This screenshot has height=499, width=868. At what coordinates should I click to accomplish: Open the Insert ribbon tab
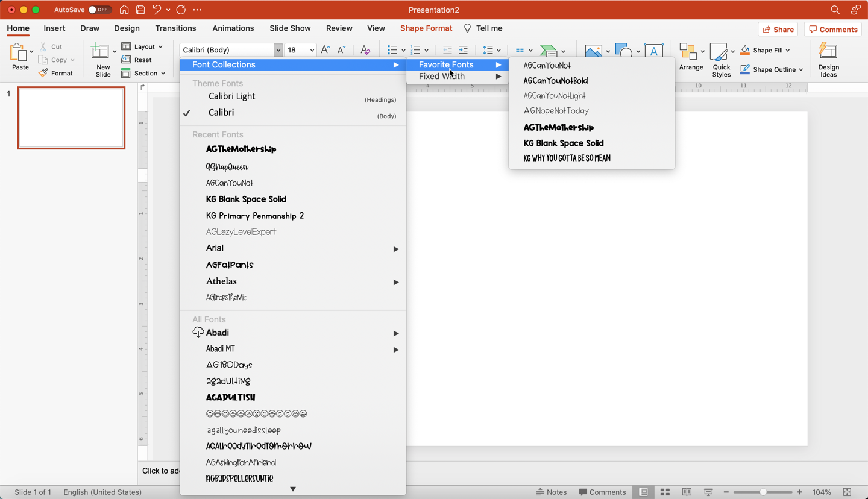54,28
